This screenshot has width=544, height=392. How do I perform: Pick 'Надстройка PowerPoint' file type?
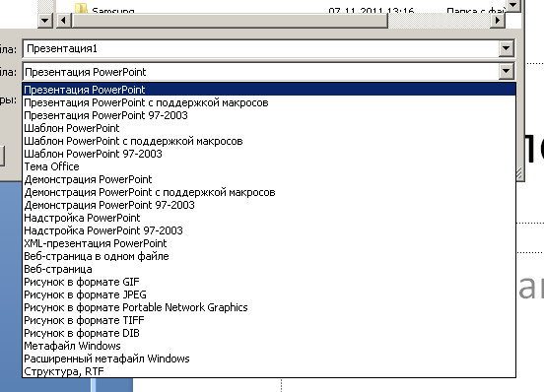(269, 218)
